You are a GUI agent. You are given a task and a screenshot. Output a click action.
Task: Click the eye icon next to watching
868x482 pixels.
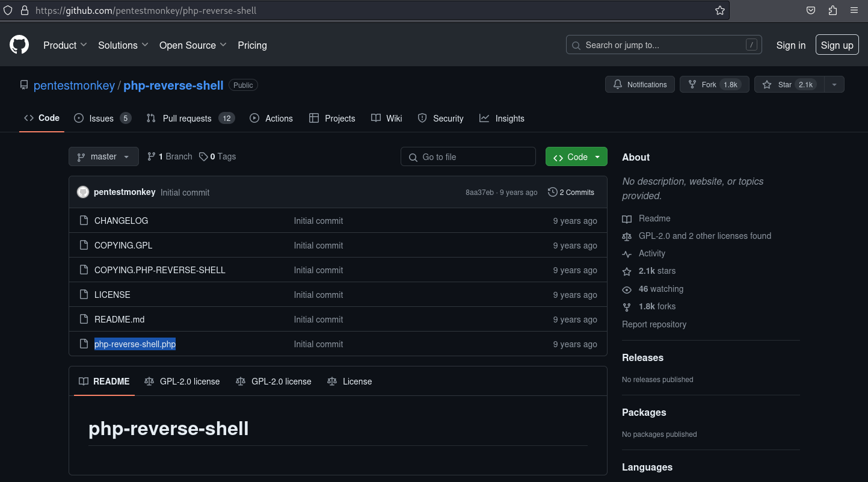(627, 289)
